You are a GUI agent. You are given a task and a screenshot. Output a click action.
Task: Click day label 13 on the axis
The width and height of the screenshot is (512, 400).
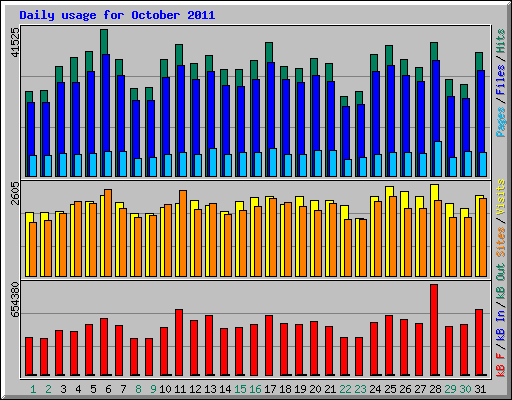210,389
